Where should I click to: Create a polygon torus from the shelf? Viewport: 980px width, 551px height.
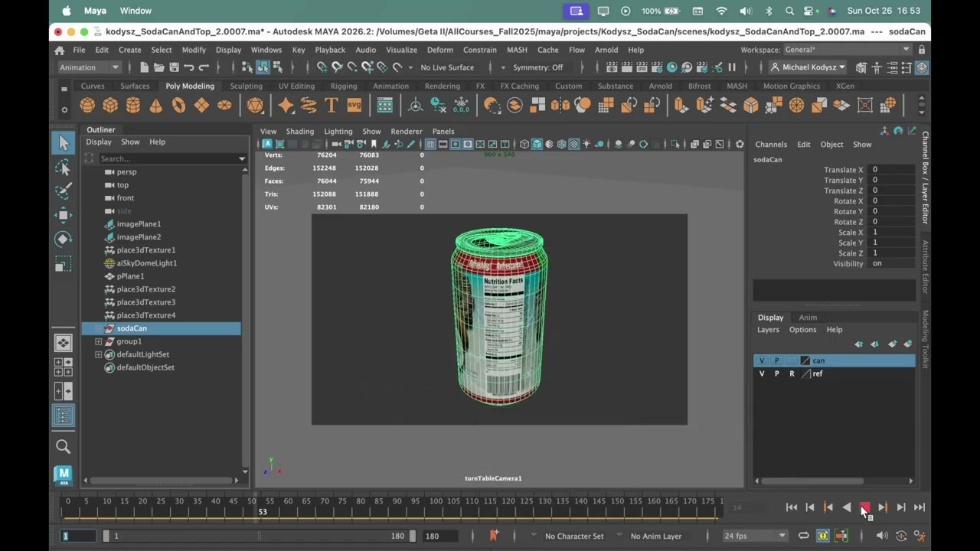tap(179, 106)
